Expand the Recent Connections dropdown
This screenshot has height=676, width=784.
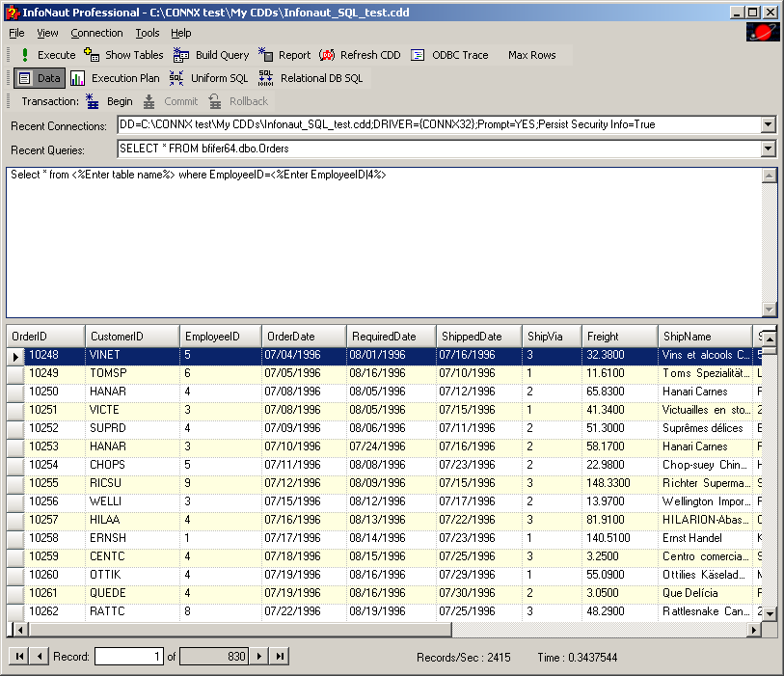click(768, 124)
